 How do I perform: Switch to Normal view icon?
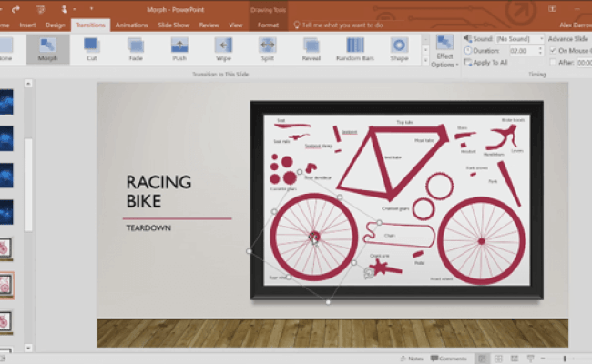point(482,359)
